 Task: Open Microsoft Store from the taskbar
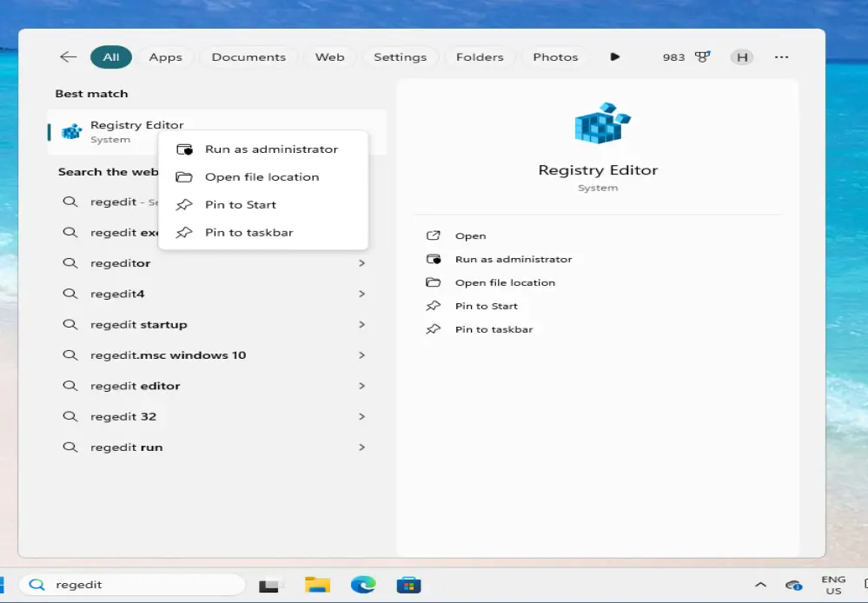pyautogui.click(x=408, y=585)
